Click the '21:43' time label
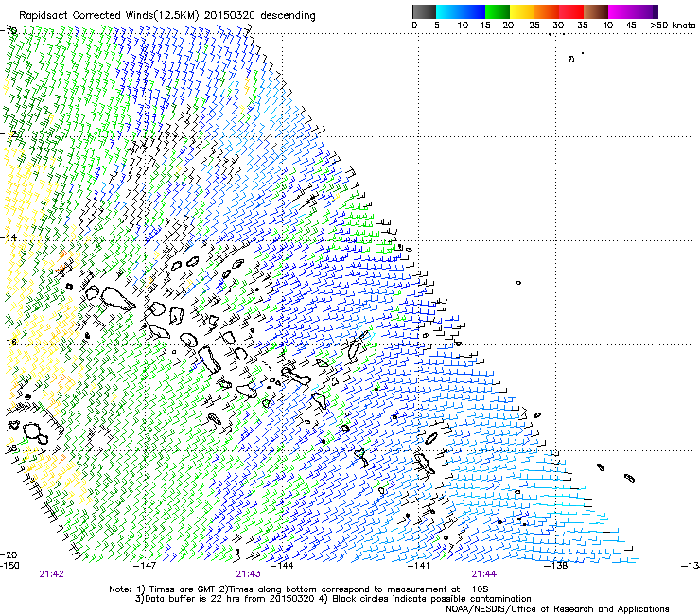Screen dimensions: 700x615 [248, 574]
